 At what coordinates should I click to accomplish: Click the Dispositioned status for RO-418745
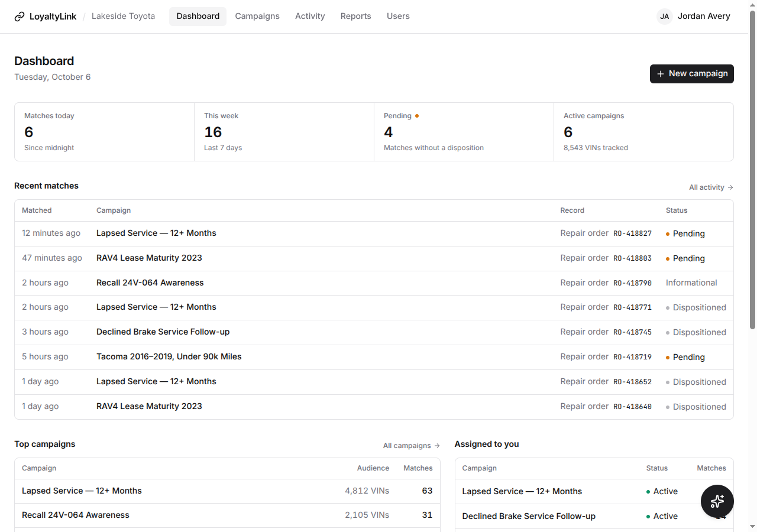click(x=696, y=332)
